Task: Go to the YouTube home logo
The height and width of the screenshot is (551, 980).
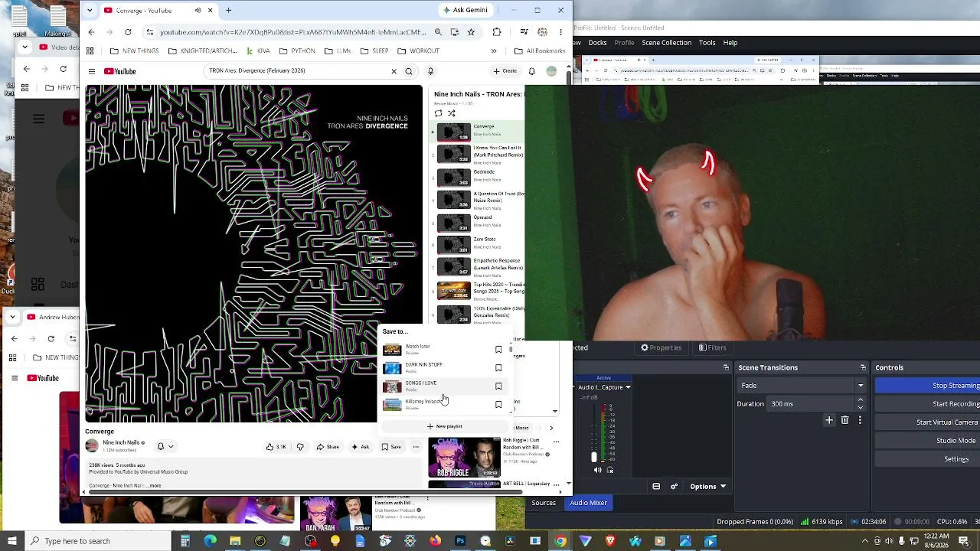Action: 120,71
